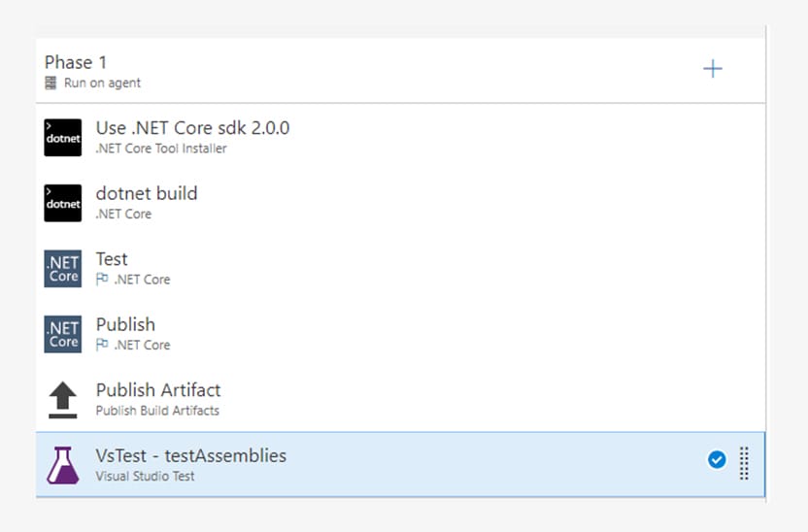Click the .NET Core icon beside Publish

(63, 334)
